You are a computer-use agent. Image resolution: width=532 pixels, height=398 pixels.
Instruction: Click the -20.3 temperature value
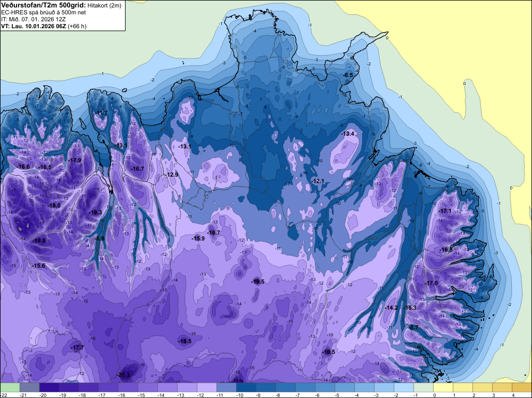(123, 375)
